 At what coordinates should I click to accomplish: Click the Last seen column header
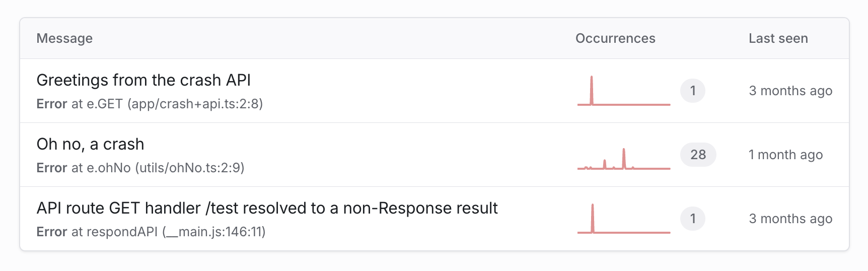[x=778, y=38]
